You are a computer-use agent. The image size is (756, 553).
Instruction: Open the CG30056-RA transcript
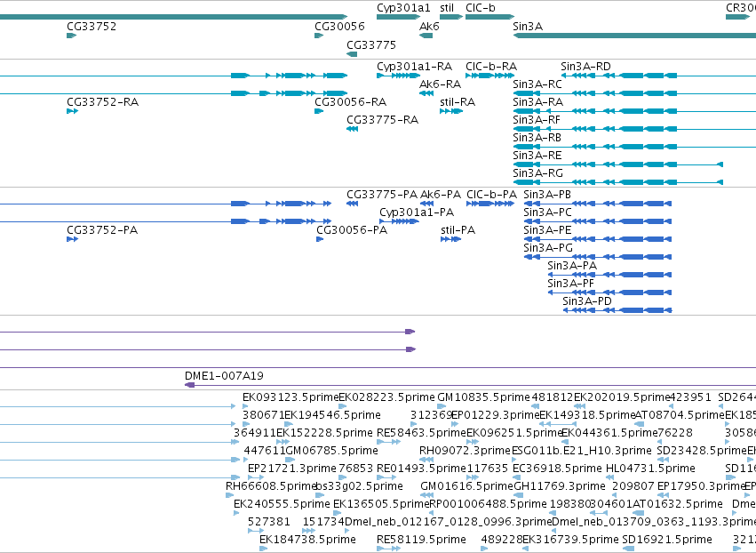351,102
